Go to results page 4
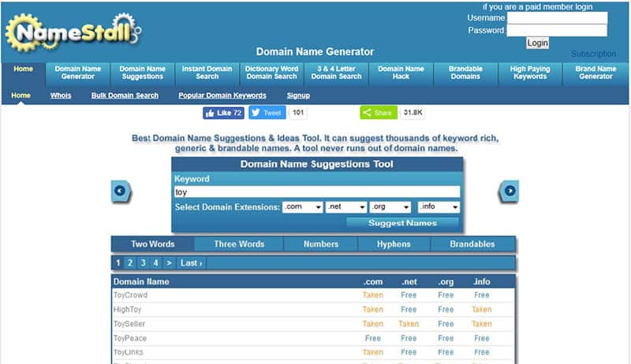Screen dimensions: 631x364 click(155, 263)
